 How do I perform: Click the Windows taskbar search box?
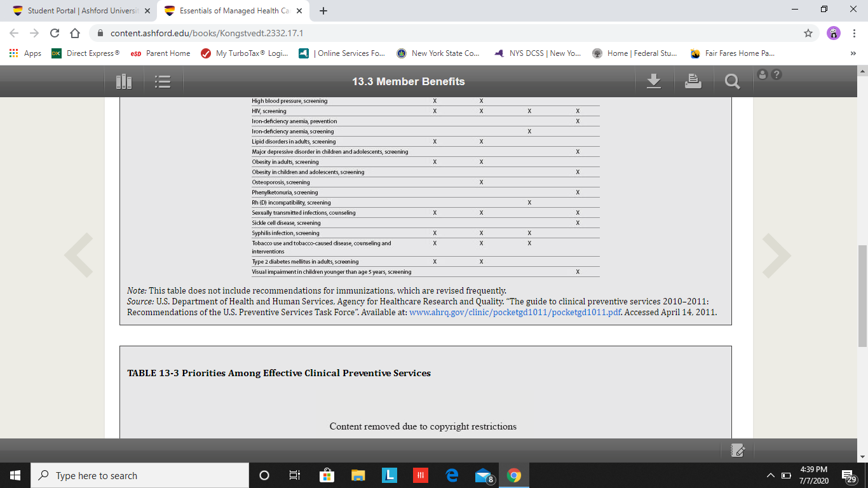click(140, 475)
